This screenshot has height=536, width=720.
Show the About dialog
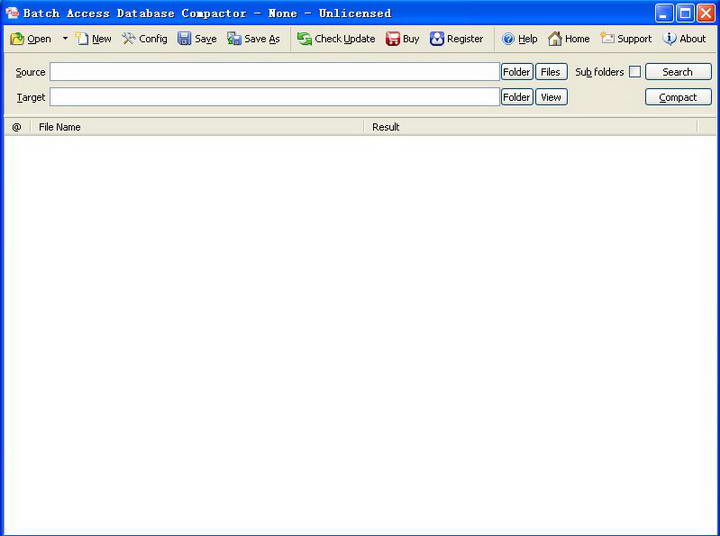pyautogui.click(x=684, y=39)
